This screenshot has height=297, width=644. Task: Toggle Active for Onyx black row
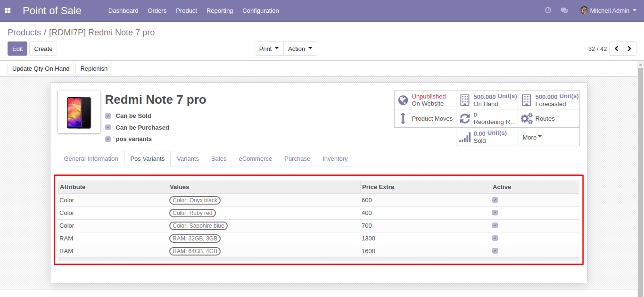(x=495, y=200)
